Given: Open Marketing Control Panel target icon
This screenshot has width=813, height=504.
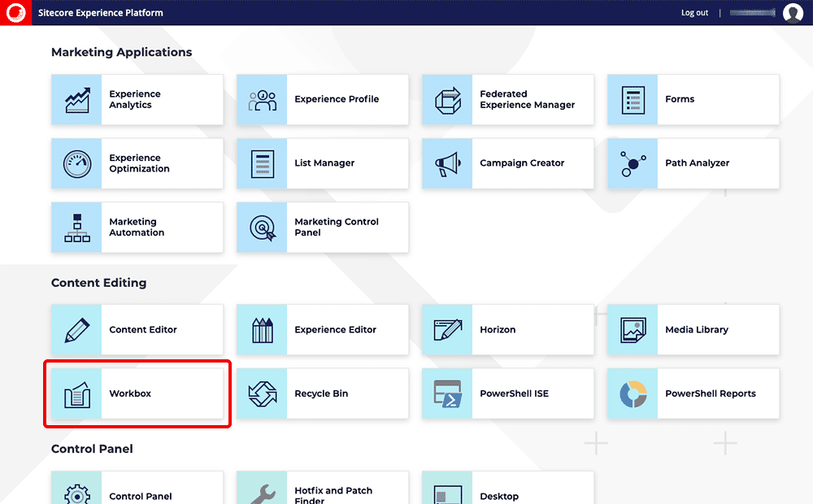Looking at the screenshot, I should click(x=263, y=228).
